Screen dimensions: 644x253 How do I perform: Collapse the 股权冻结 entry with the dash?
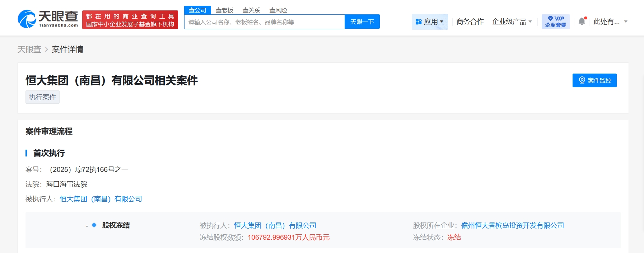[87, 226]
